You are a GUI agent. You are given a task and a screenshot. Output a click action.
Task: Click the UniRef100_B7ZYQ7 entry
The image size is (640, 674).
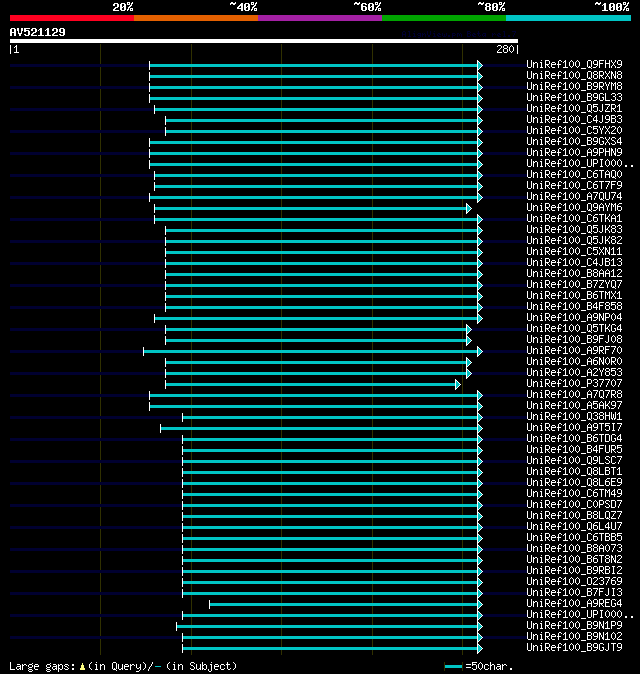tap(574, 285)
